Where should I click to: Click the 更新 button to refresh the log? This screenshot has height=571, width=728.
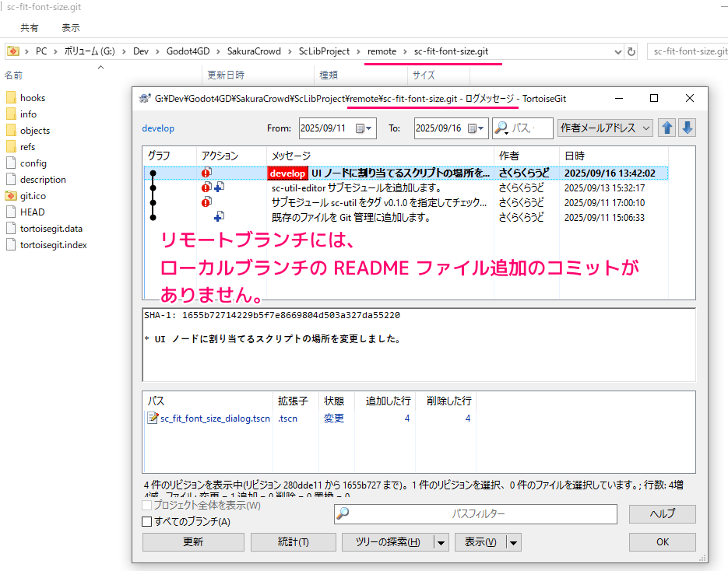coord(193,542)
